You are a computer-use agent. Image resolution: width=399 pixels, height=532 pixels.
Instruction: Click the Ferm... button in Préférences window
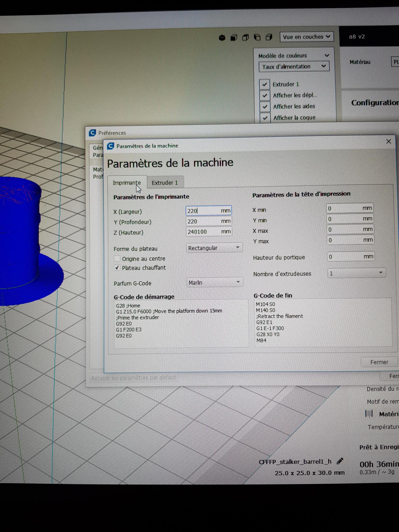(390, 376)
